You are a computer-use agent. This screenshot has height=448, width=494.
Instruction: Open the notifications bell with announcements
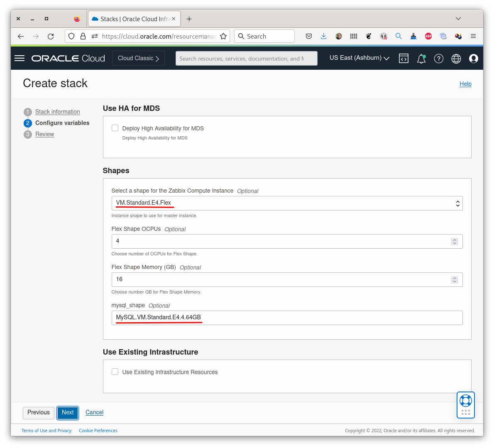[x=421, y=59]
